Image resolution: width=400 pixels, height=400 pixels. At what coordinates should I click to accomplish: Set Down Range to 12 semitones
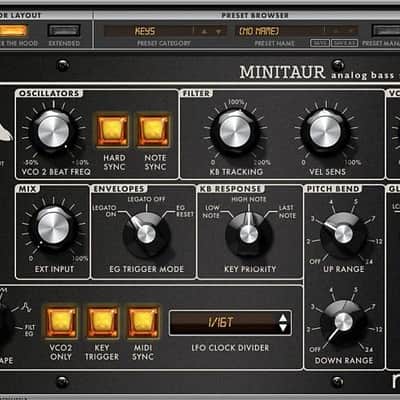tap(378, 329)
